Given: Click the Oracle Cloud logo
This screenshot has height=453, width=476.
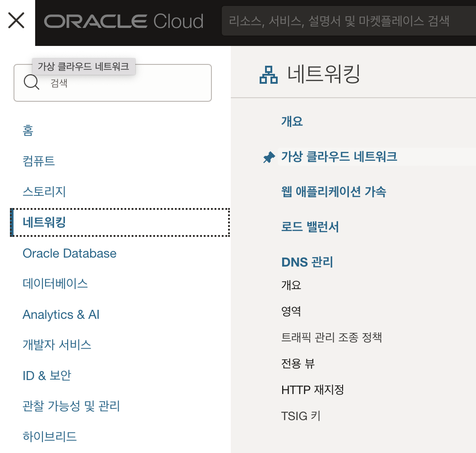Looking at the screenshot, I should coord(124,21).
